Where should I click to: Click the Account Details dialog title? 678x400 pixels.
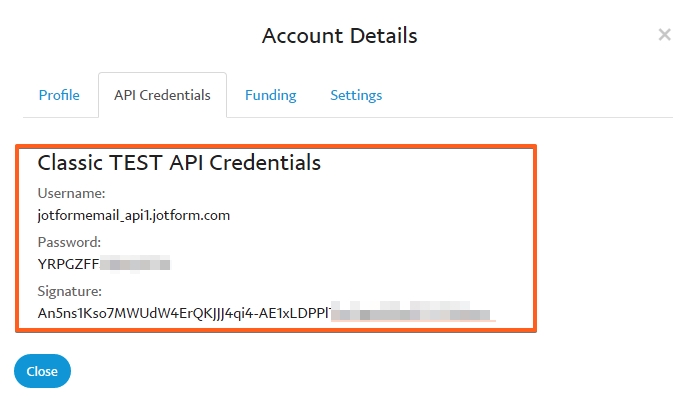(x=339, y=36)
